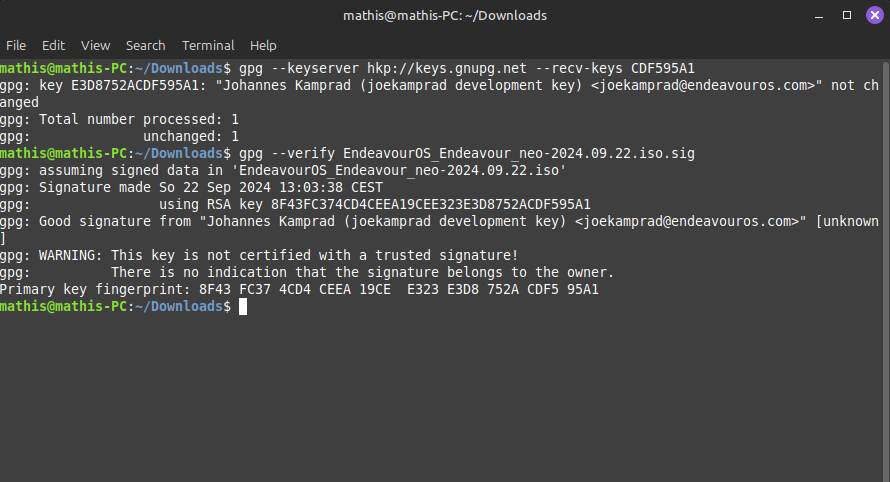Click the Primary key fingerprint line
Screen dimensions: 890x482
(x=299, y=290)
